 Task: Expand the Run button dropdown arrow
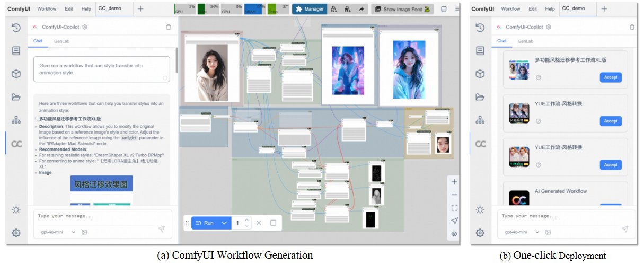[224, 223]
